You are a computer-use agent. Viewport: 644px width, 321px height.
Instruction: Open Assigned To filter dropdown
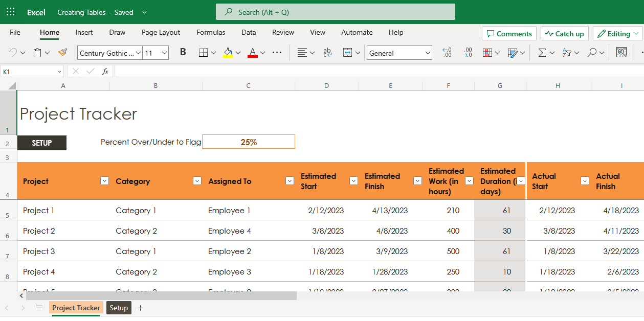(x=290, y=181)
